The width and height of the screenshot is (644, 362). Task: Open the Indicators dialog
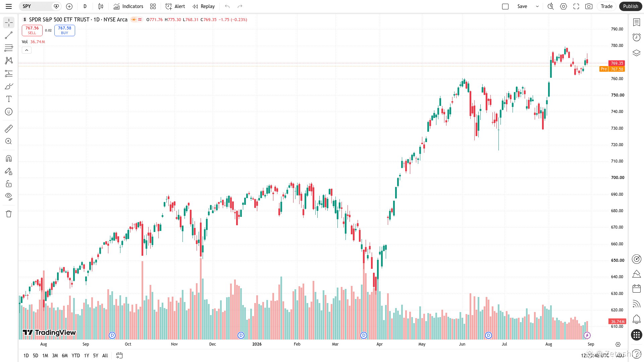pyautogui.click(x=128, y=6)
